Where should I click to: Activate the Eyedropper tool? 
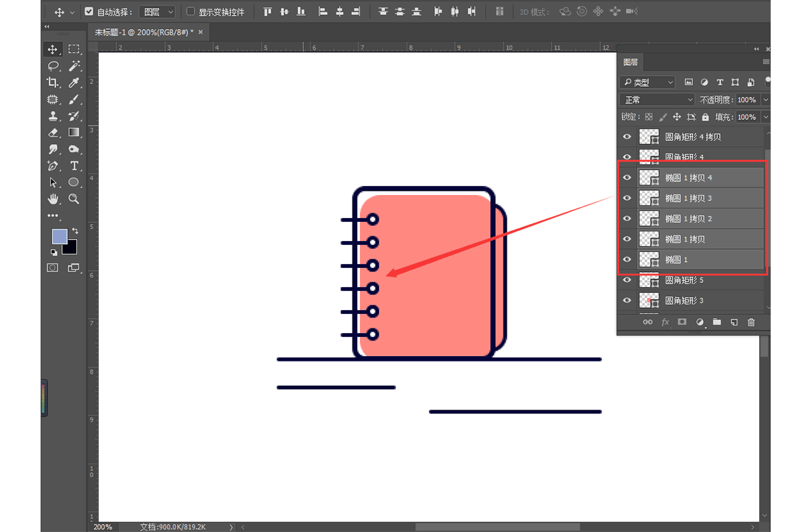pos(74,83)
